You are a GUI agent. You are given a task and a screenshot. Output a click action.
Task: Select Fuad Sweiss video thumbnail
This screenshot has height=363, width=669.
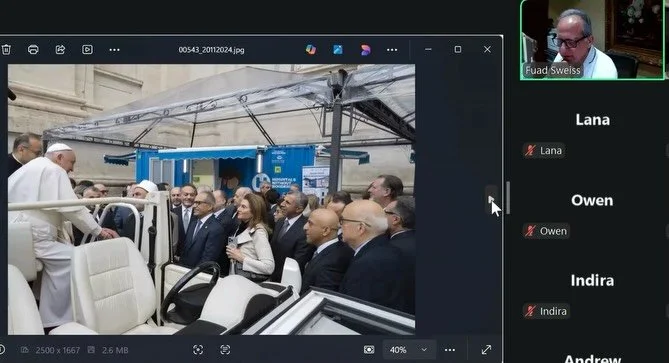(x=593, y=40)
